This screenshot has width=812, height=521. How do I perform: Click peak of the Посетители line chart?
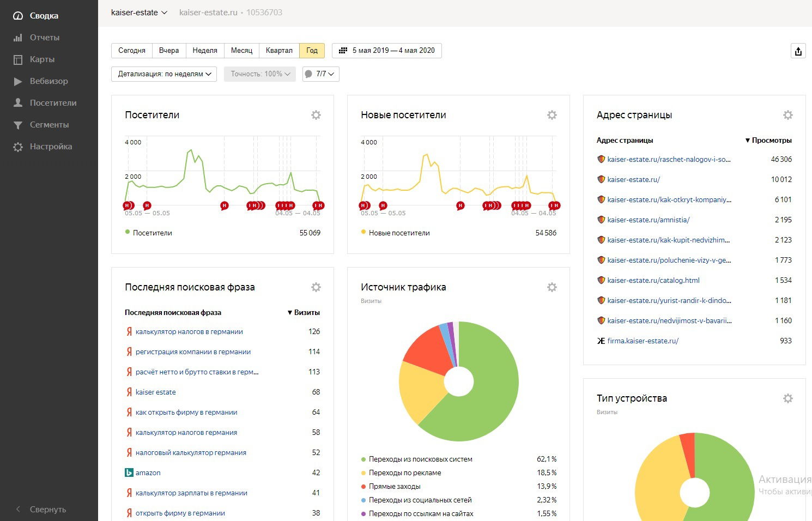pyautogui.click(x=190, y=150)
